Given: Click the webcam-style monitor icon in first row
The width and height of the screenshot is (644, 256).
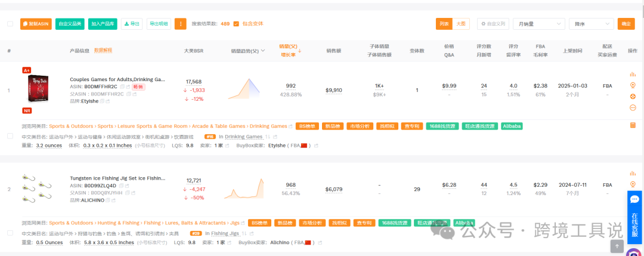Looking at the screenshot, I should [633, 85].
